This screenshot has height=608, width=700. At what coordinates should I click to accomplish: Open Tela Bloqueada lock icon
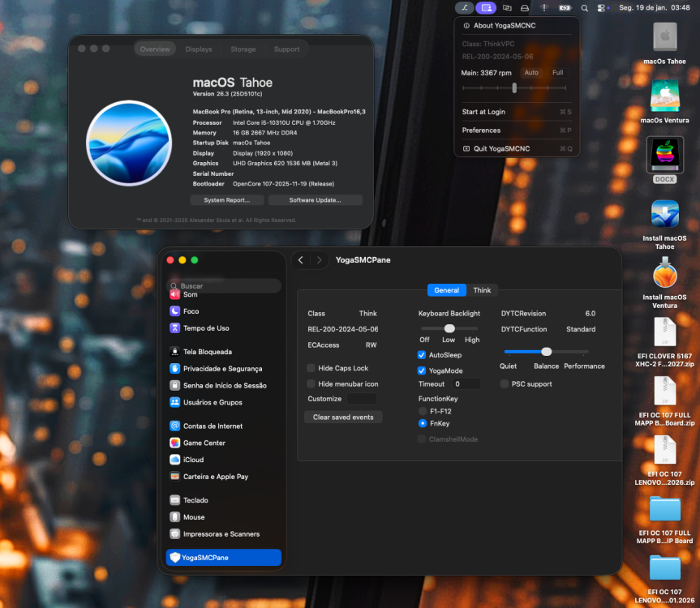(175, 352)
